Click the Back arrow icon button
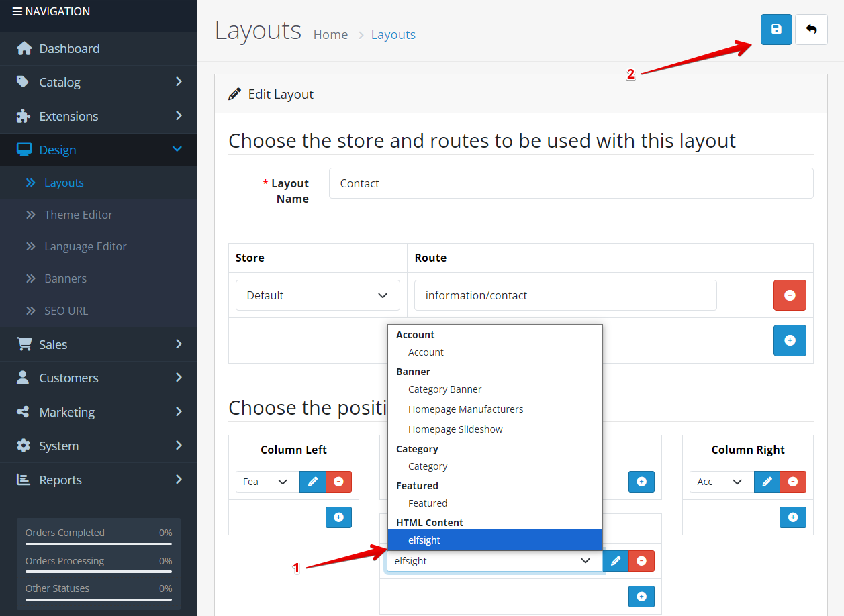This screenshot has width=844, height=616. (811, 30)
